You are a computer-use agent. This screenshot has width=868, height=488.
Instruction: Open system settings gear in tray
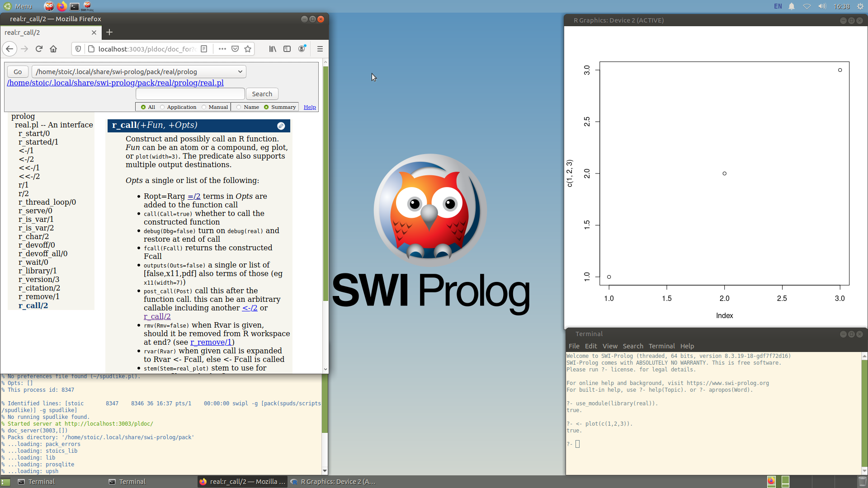pos(860,6)
